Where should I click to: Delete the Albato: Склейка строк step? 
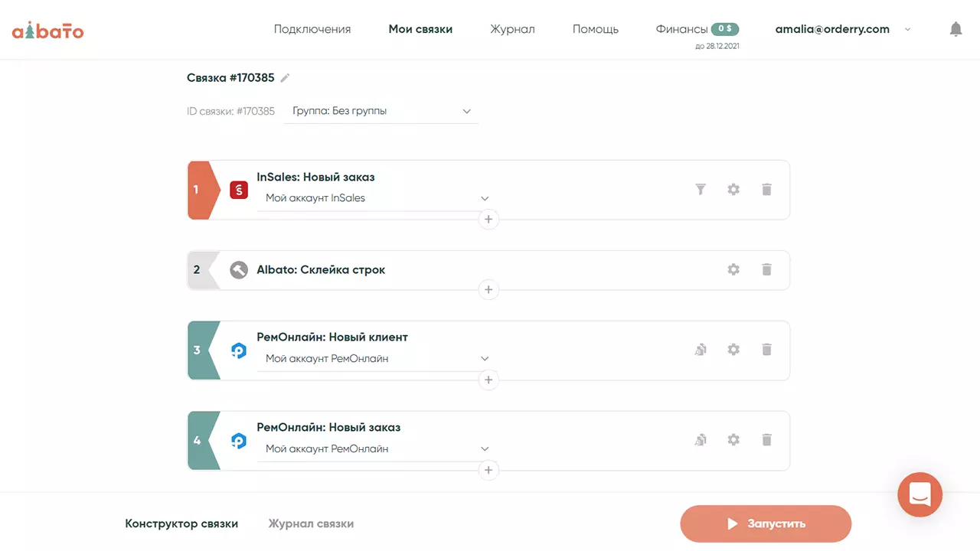pyautogui.click(x=766, y=269)
